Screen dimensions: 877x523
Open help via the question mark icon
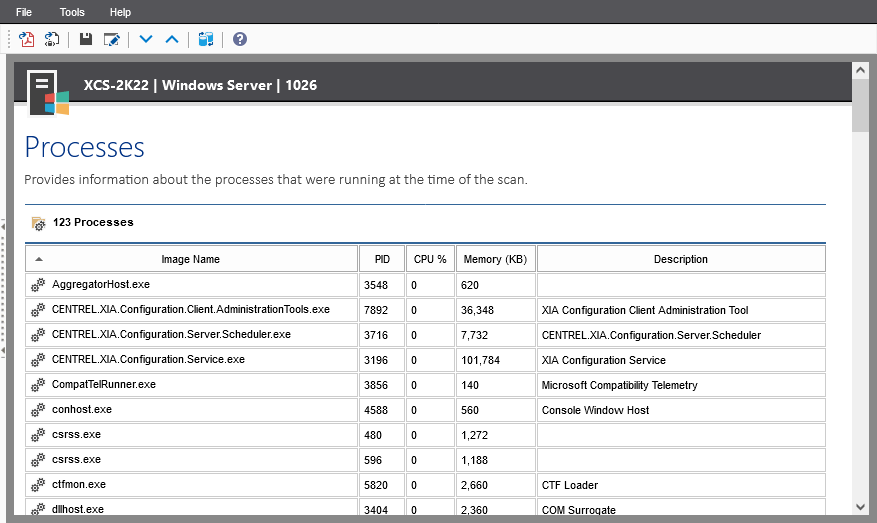240,39
